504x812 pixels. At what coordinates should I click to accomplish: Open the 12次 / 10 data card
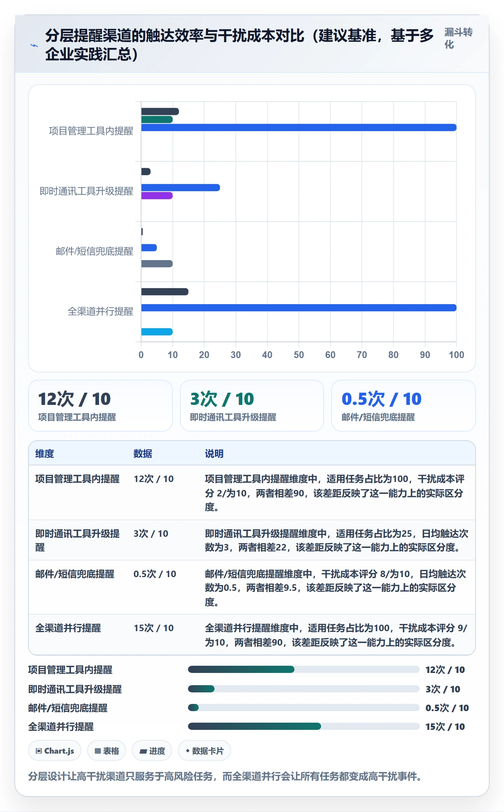coord(100,406)
